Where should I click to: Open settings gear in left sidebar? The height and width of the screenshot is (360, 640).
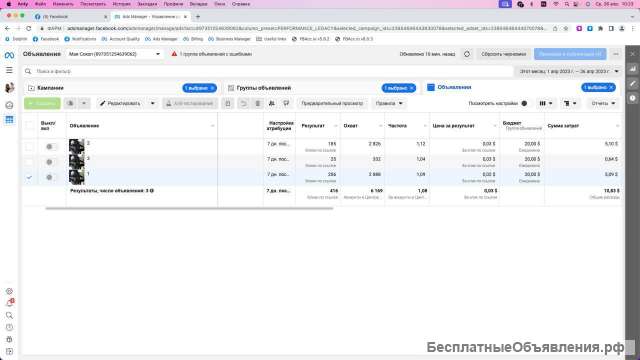coord(9,291)
